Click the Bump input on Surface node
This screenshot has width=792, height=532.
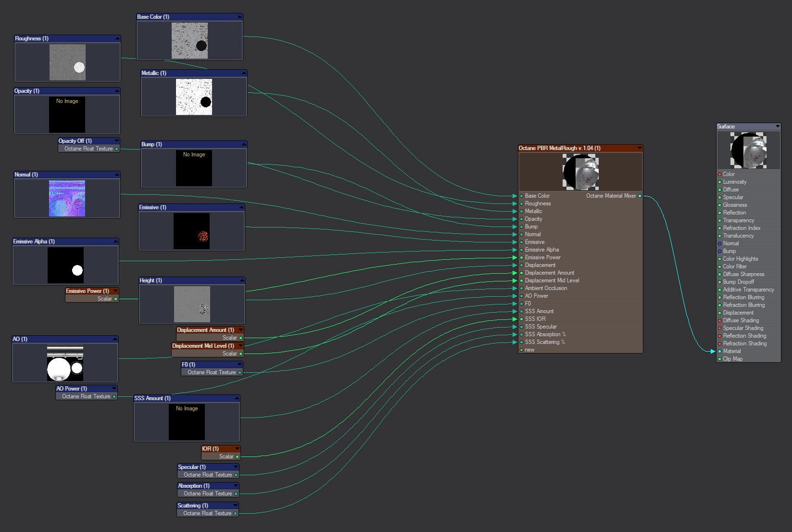coord(720,252)
